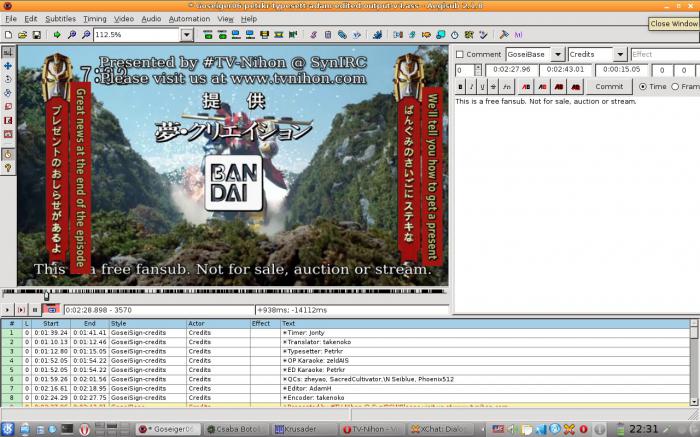Zoom video in with first magnifier icon
This screenshot has width=700, height=437.
71,35
